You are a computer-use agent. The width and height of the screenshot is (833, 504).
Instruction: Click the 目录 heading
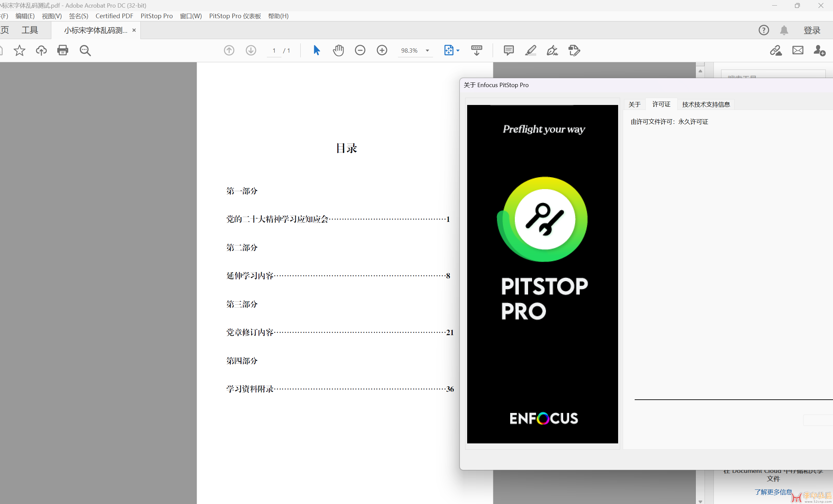click(346, 148)
